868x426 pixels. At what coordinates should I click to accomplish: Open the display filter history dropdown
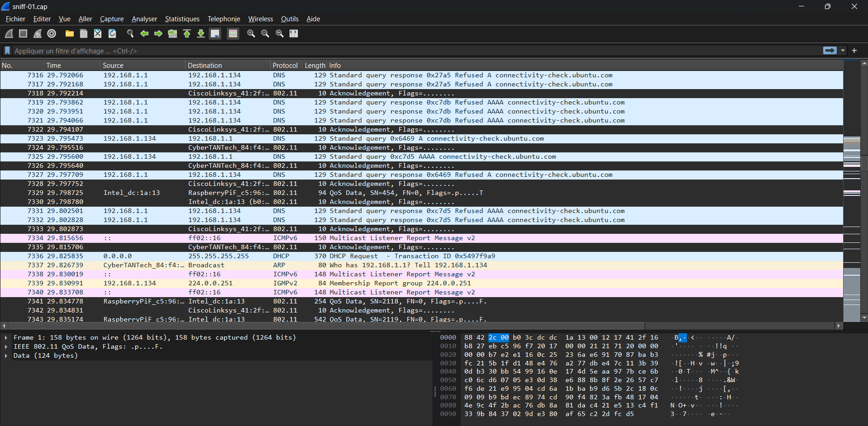(x=843, y=51)
